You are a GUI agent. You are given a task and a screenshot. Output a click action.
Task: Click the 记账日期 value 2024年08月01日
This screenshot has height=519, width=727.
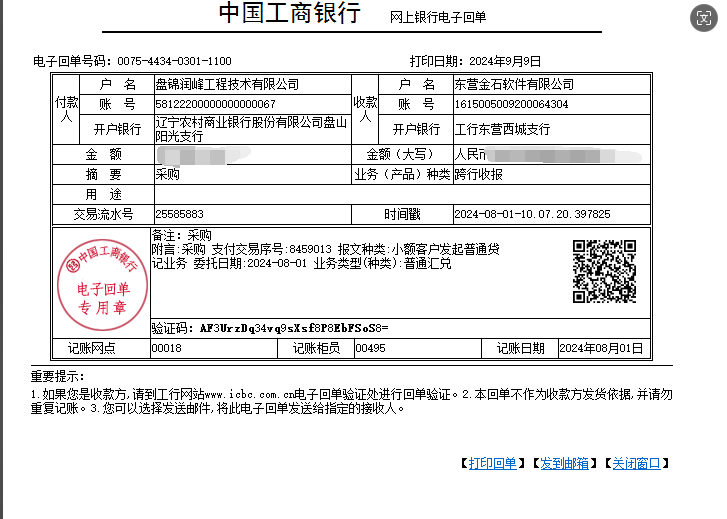point(601,348)
